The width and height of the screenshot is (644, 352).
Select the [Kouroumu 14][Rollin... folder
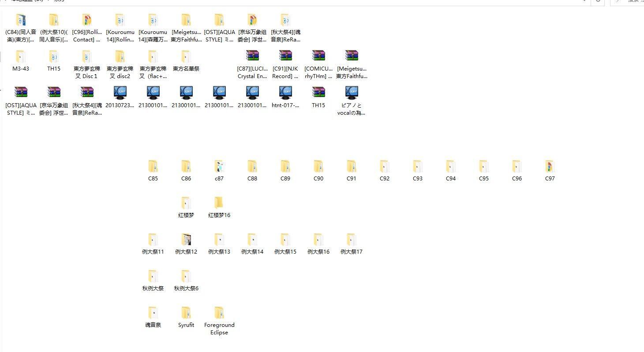[x=120, y=28]
